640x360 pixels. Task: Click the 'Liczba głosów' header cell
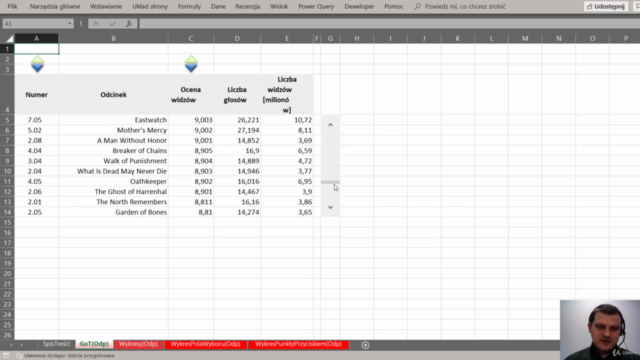pyautogui.click(x=237, y=94)
